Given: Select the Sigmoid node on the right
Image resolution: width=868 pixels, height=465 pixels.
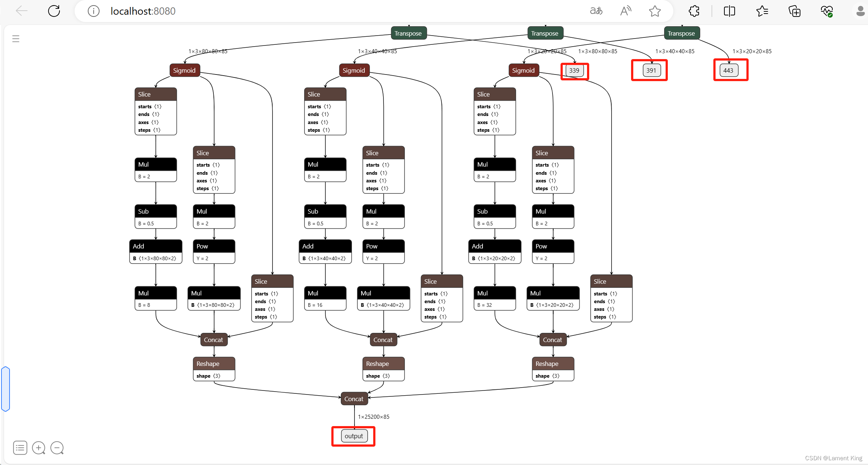Looking at the screenshot, I should click(522, 70).
